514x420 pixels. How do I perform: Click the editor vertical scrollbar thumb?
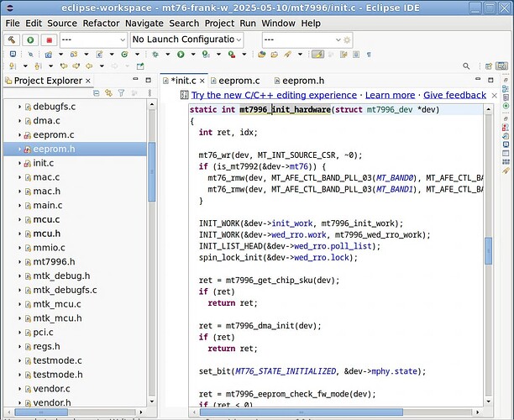tap(489, 251)
